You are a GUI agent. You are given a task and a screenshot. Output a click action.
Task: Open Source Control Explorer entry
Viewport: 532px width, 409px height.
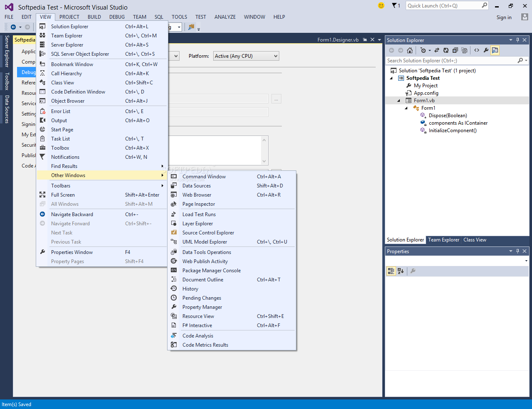coord(232,233)
